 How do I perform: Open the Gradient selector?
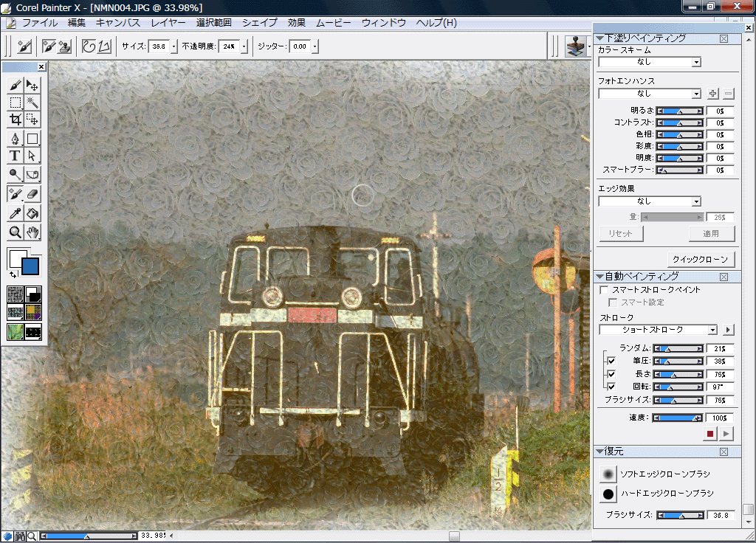33,294
